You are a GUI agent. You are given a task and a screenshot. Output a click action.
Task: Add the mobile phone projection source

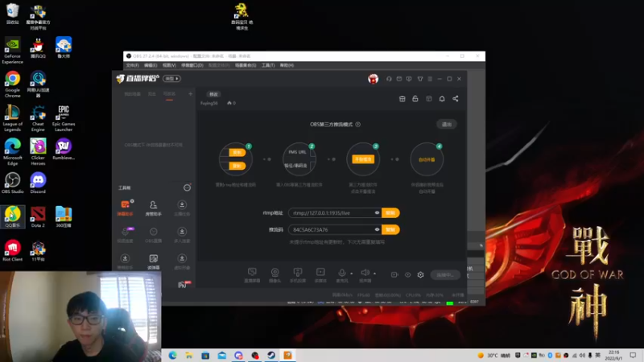coord(298,275)
